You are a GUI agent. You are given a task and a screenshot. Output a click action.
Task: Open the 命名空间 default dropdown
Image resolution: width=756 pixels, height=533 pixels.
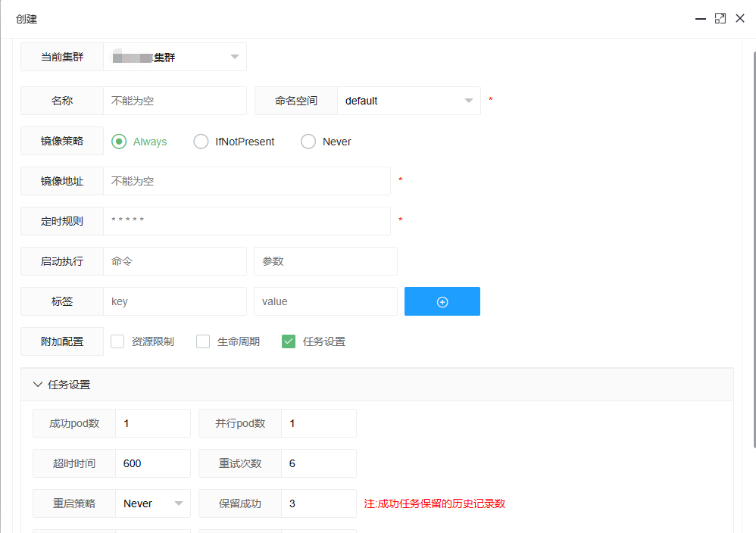tap(409, 101)
